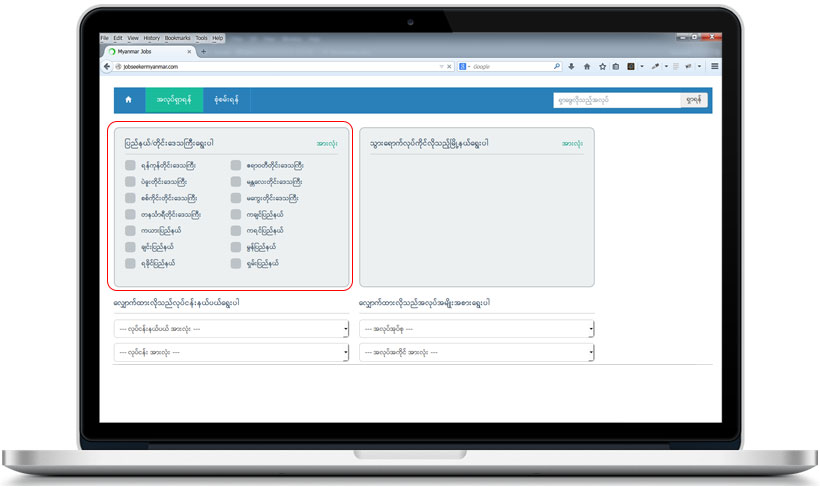Stop loading with the X in address bar
The image size is (820, 487).
click(449, 66)
